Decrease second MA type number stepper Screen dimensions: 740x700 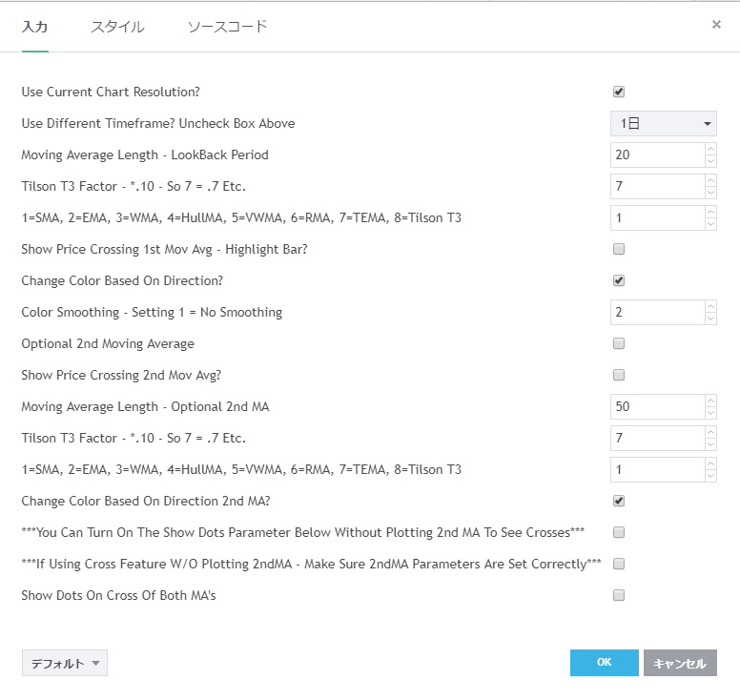(709, 476)
